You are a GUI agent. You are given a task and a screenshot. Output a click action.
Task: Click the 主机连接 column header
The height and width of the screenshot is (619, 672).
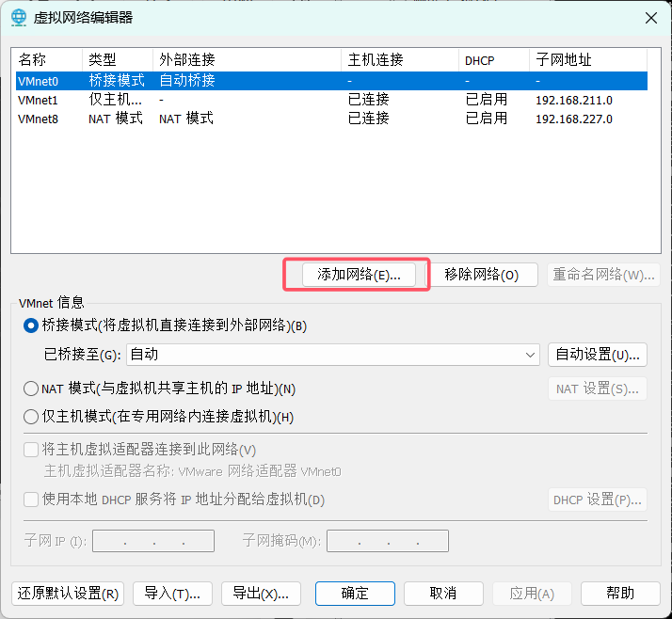400,59
